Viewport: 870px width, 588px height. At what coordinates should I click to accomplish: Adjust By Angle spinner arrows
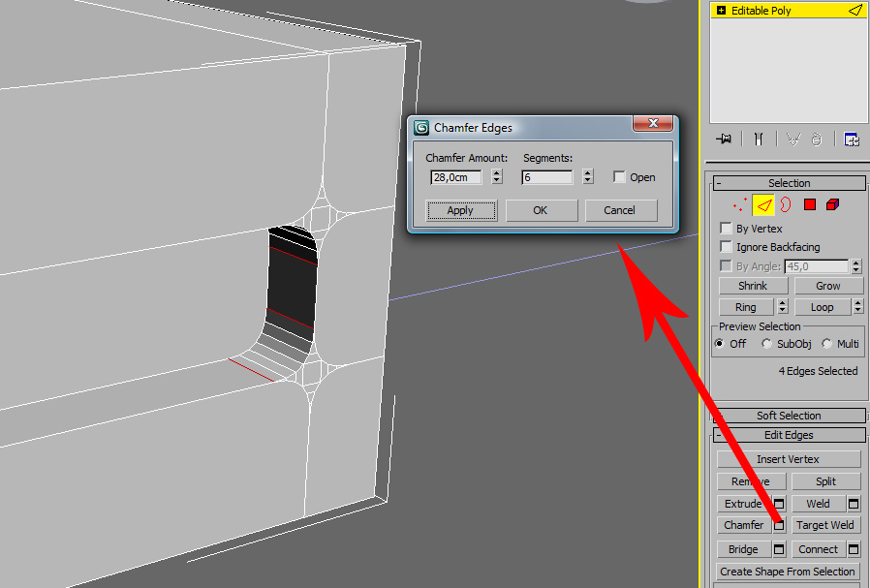(x=856, y=266)
